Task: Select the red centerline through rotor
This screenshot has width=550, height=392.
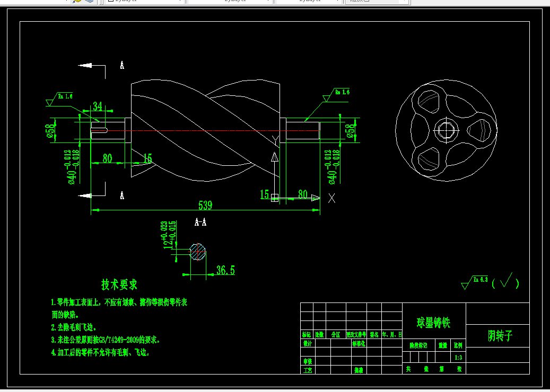Action: coord(205,130)
